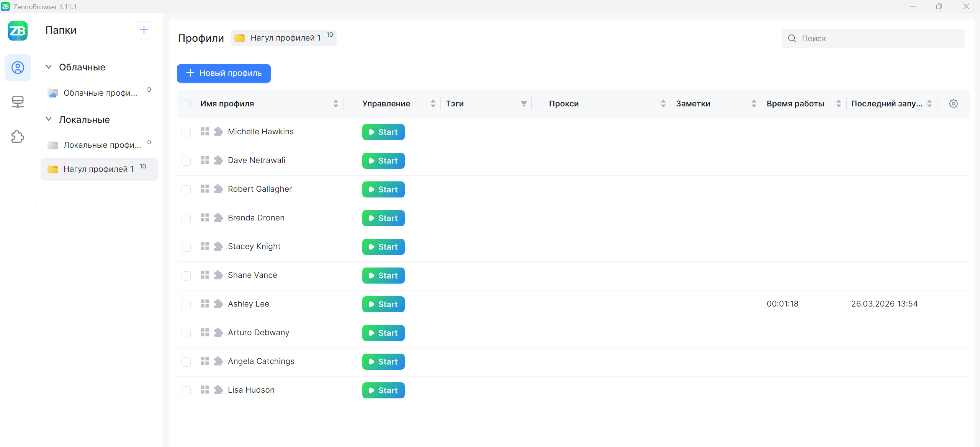Screen dimensions: 980x447
Task: Click Windows grid icon for Michelle Hawkins
Action: tap(205, 132)
